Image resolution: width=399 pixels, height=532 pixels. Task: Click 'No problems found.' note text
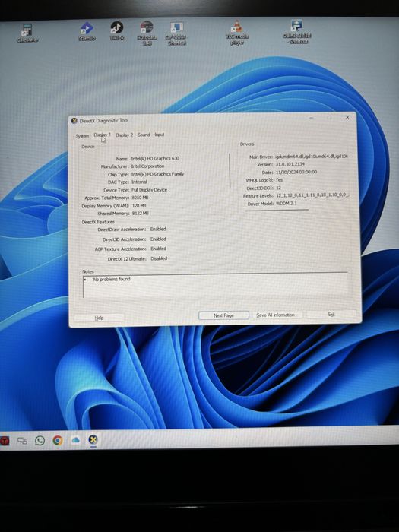tap(112, 279)
